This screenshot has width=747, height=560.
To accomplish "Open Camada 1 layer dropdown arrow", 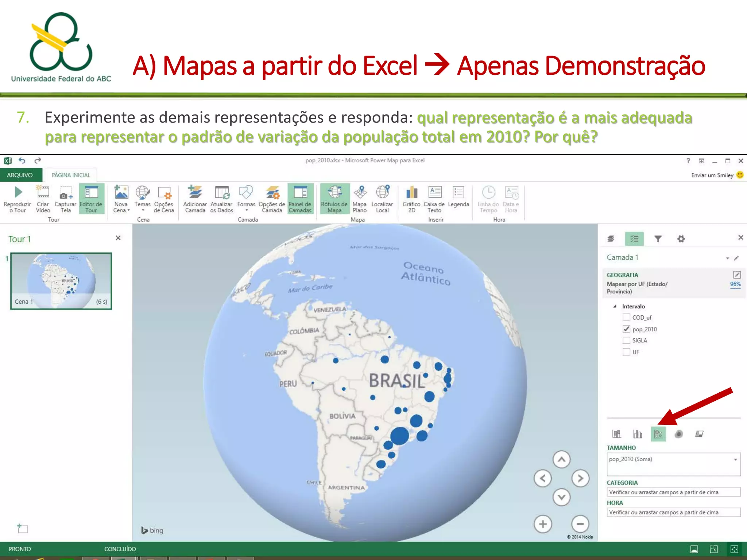I will pos(727,258).
